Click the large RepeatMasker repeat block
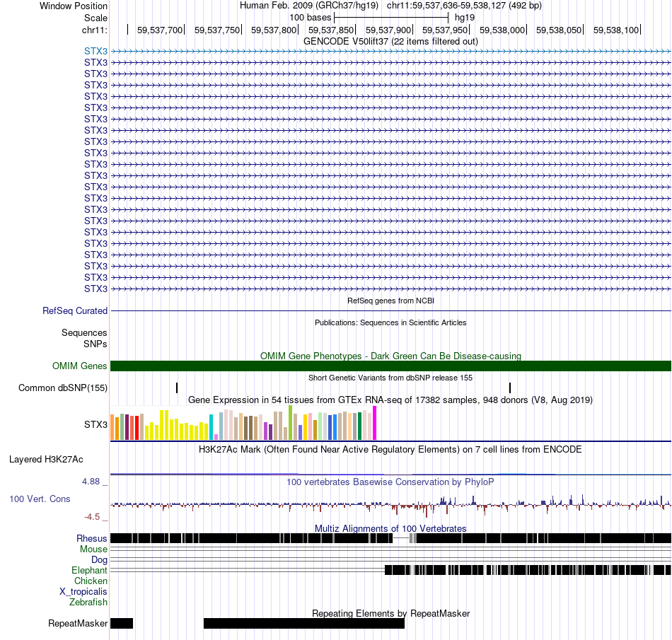This screenshot has height=640, width=672. coord(304,623)
